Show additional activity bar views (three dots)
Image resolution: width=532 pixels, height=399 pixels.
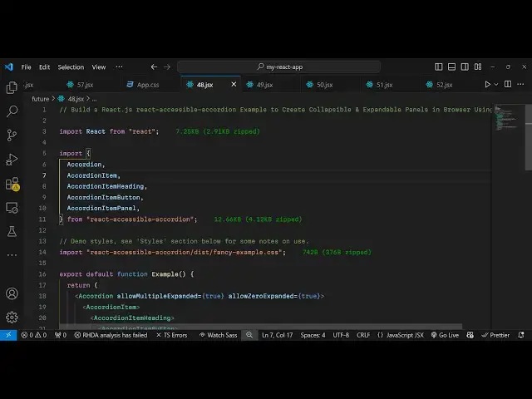tap(12, 255)
